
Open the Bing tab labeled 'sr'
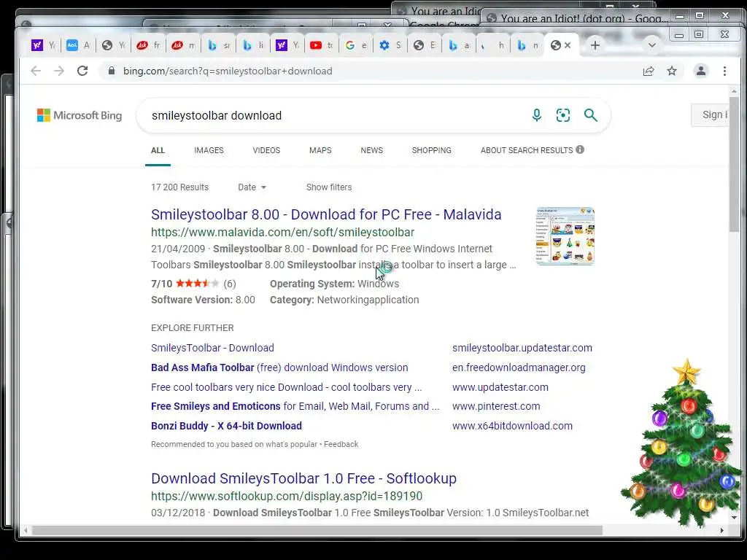click(219, 45)
